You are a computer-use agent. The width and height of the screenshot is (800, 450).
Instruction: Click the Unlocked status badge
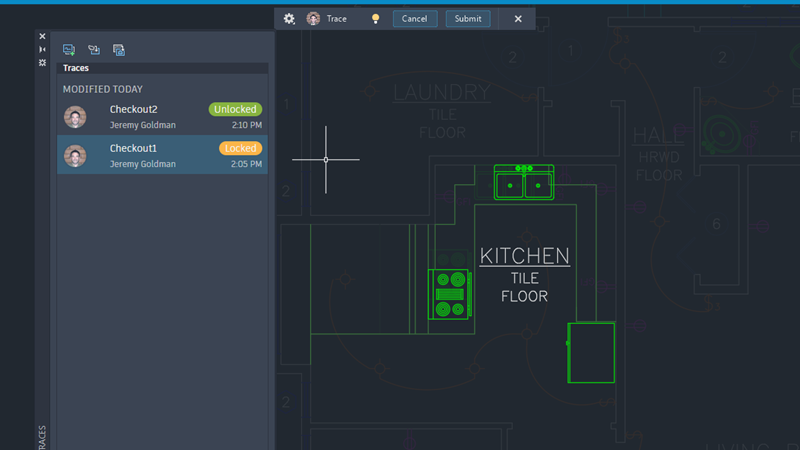(x=235, y=109)
